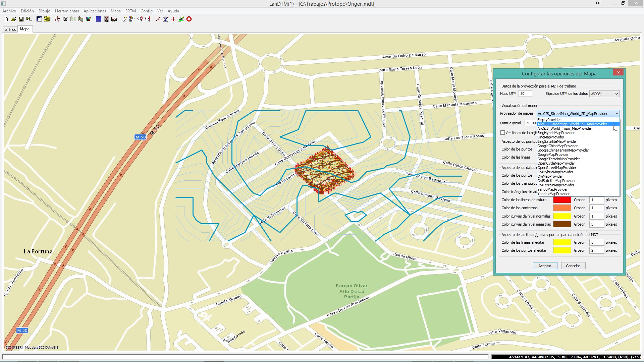Pick the orange contornos color swatch
644x362 pixels.
pos(562,208)
